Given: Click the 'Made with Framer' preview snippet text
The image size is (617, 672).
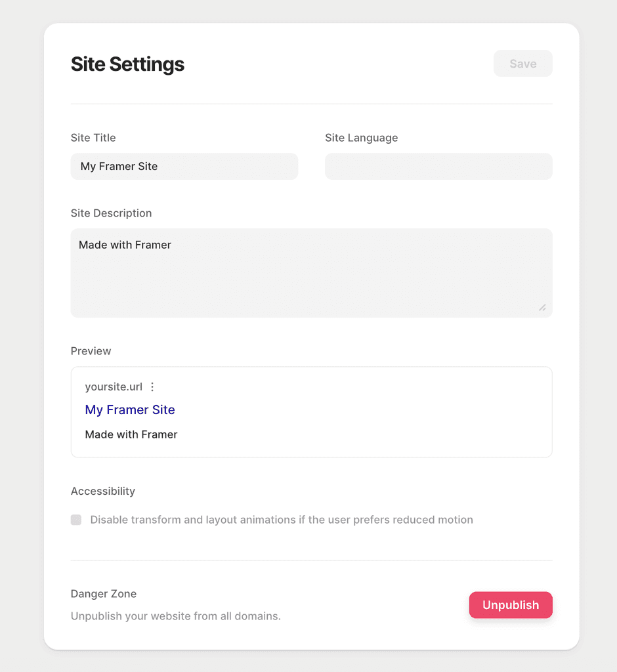Looking at the screenshot, I should [x=131, y=434].
